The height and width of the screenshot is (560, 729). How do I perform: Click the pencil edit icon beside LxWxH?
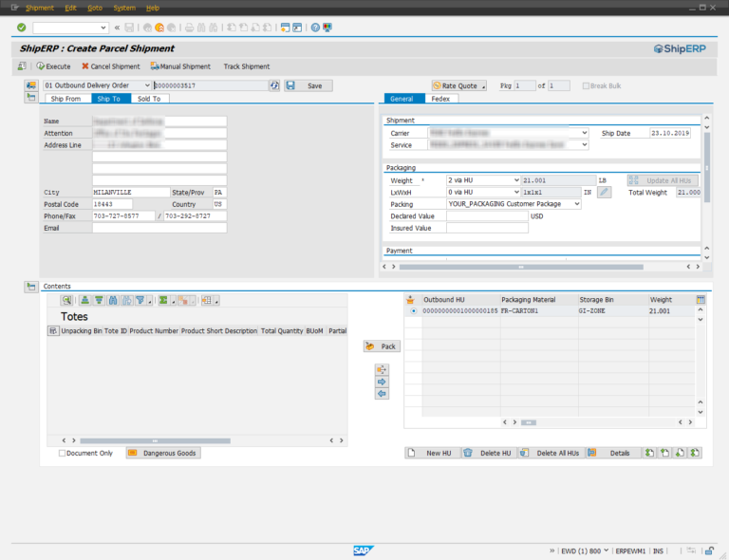604,192
